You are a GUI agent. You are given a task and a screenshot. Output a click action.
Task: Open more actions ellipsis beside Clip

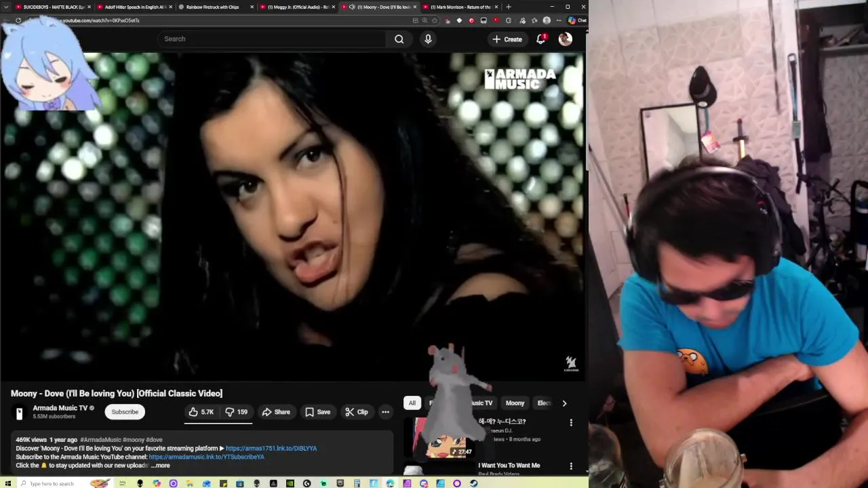[385, 412]
